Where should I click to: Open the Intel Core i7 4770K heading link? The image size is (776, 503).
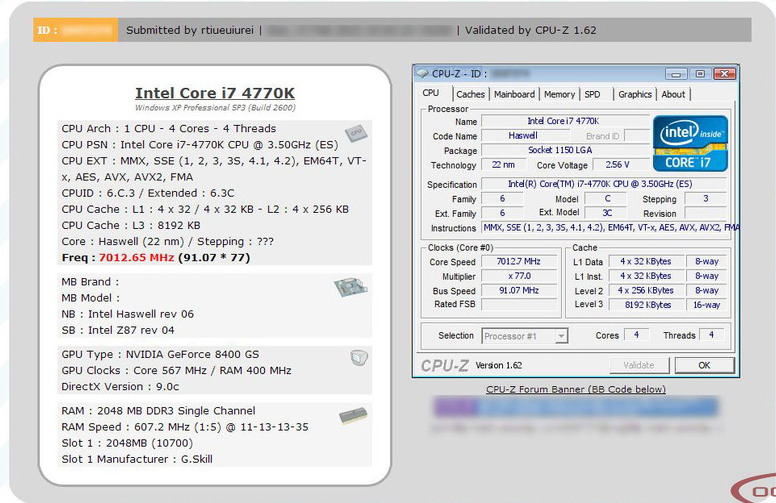pyautogui.click(x=215, y=93)
